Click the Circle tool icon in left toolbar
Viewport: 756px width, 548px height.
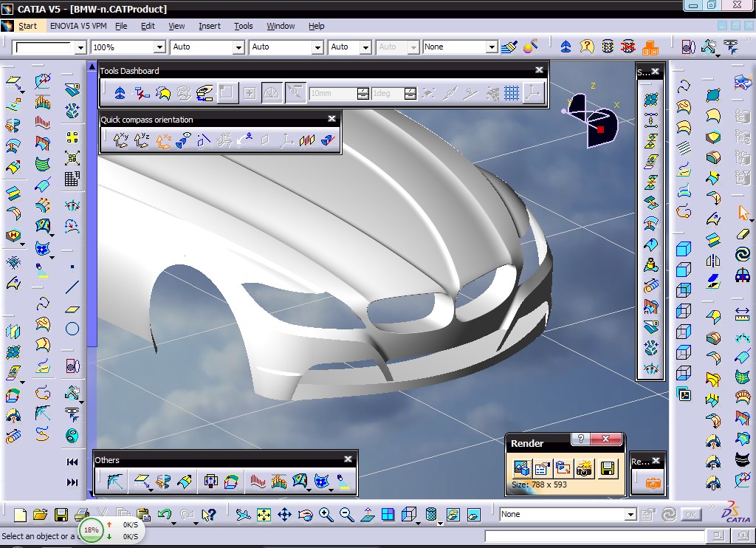(72, 329)
